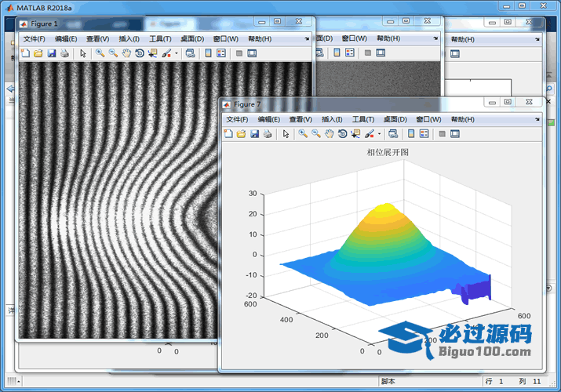
Task: Open brush color dropdown arrow in Figure 1
Action: tap(176, 53)
